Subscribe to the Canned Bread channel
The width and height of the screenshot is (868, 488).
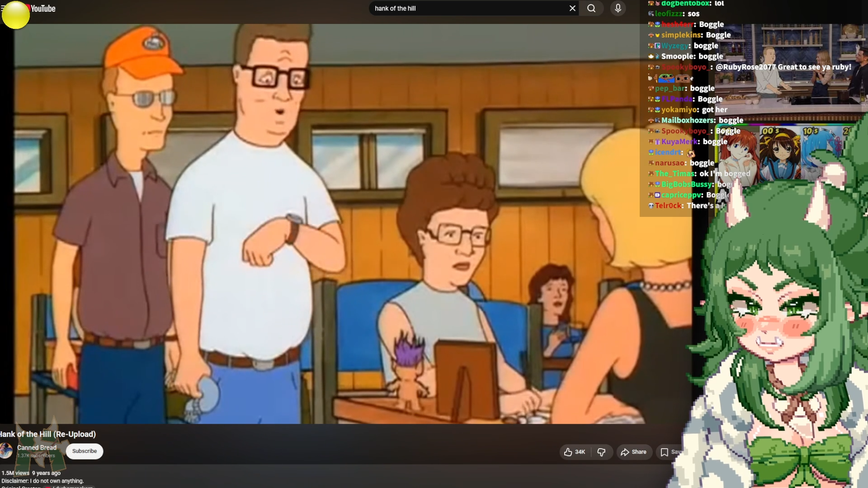click(x=85, y=451)
